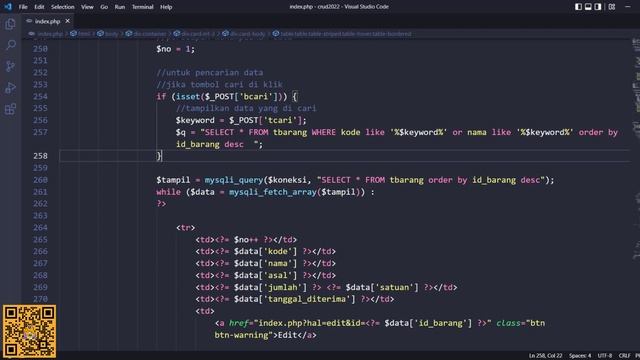Click $data['kode'] on line 266

(x=265, y=251)
